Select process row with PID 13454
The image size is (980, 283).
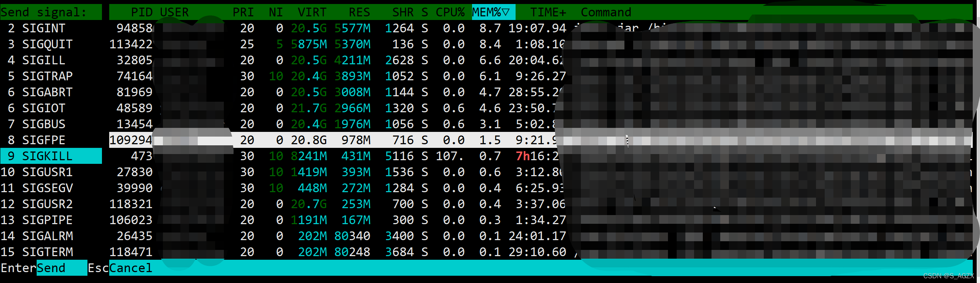click(x=541, y=124)
